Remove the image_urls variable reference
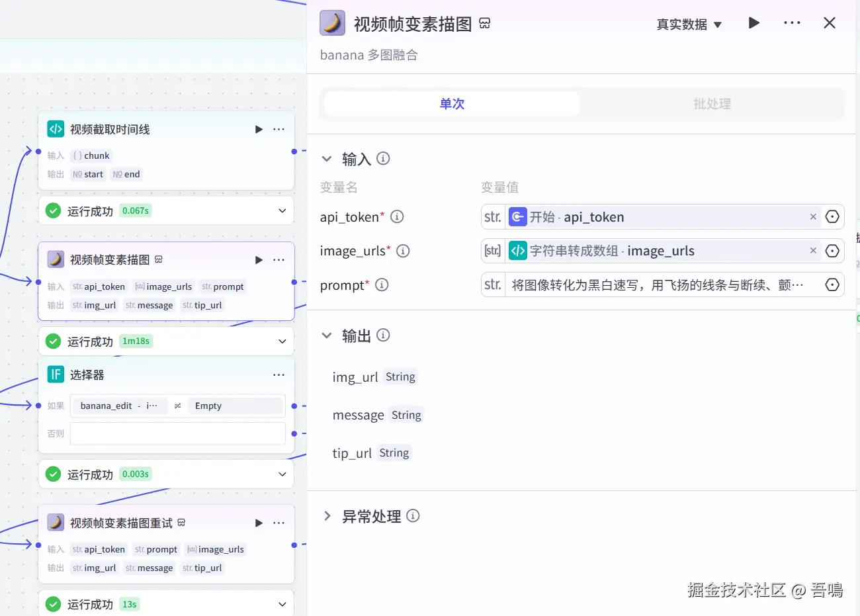This screenshot has height=616, width=860. (x=813, y=251)
